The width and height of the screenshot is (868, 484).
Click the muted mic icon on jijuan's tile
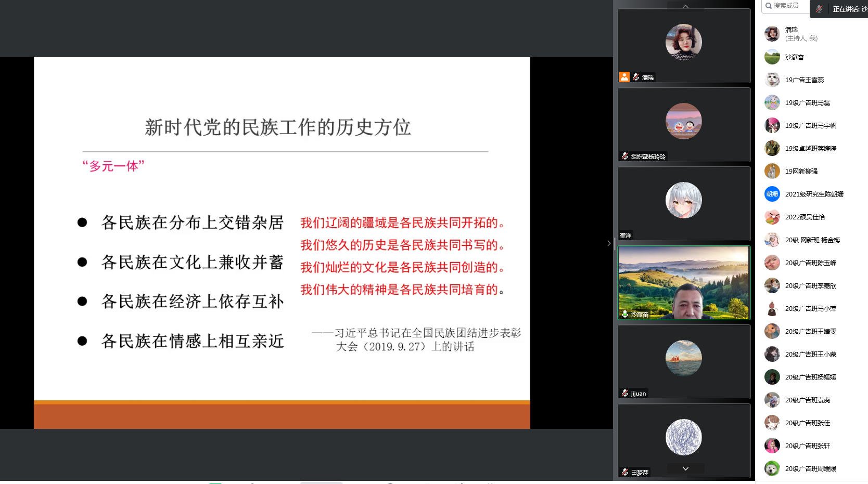tap(625, 393)
